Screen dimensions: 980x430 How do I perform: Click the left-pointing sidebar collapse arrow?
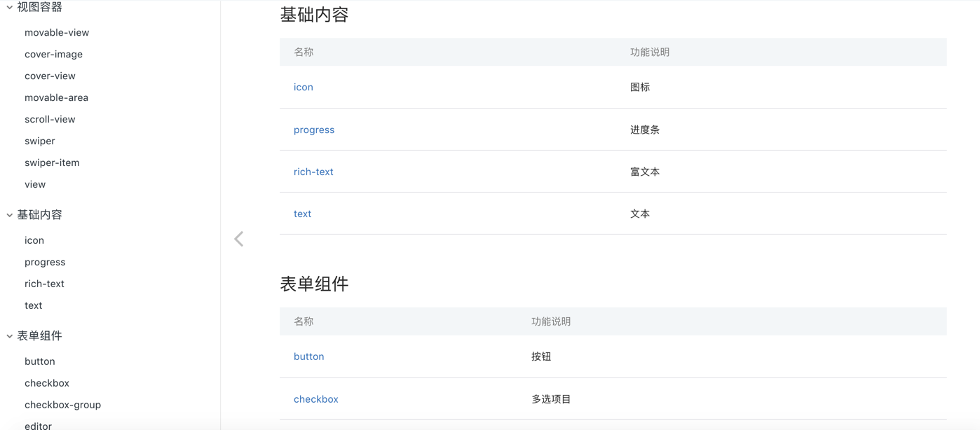(x=238, y=238)
